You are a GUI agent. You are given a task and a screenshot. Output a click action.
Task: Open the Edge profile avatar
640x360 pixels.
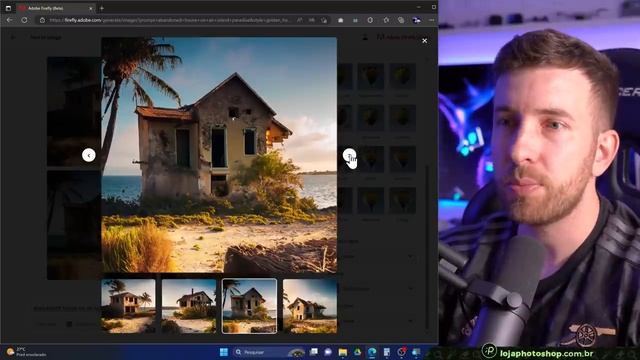click(x=416, y=20)
